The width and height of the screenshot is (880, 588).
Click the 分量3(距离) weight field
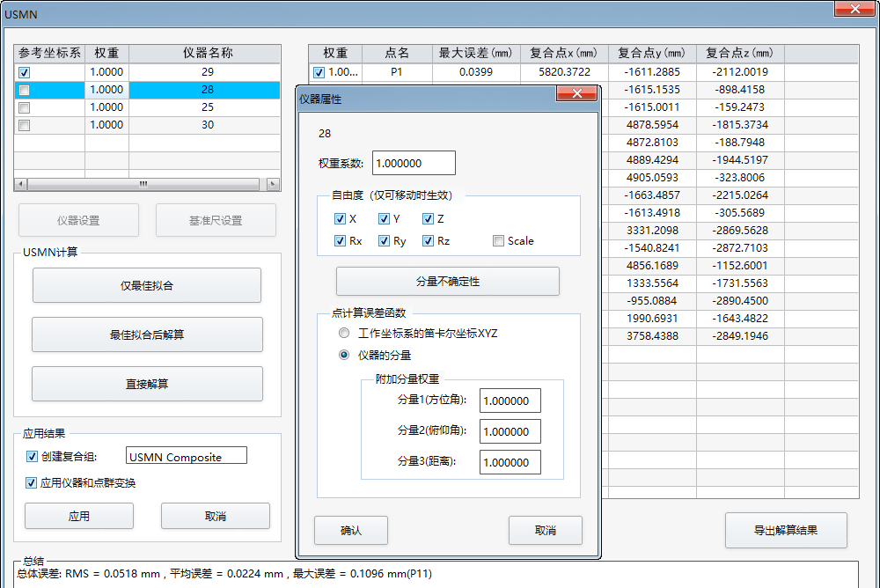tap(510, 462)
